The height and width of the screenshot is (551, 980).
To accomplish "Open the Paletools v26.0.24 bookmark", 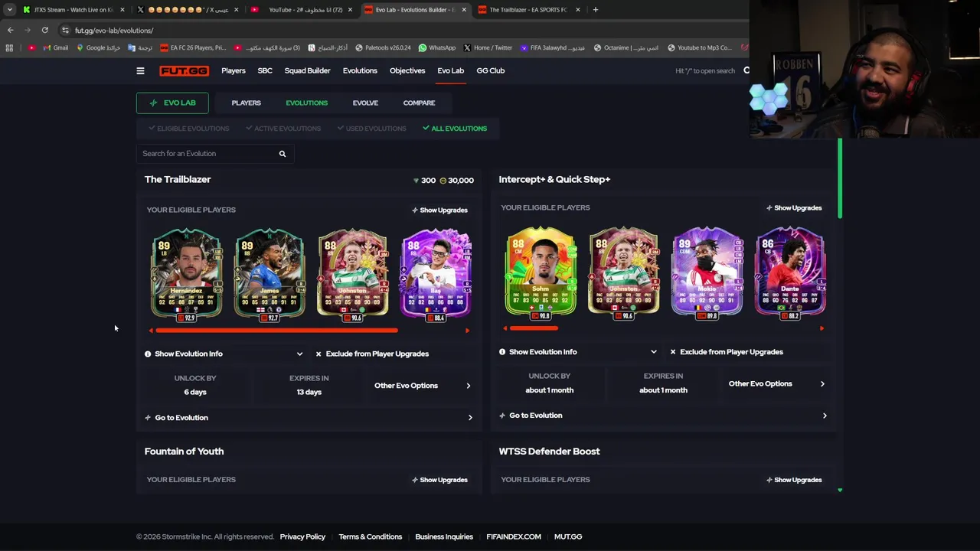I will pos(383,47).
